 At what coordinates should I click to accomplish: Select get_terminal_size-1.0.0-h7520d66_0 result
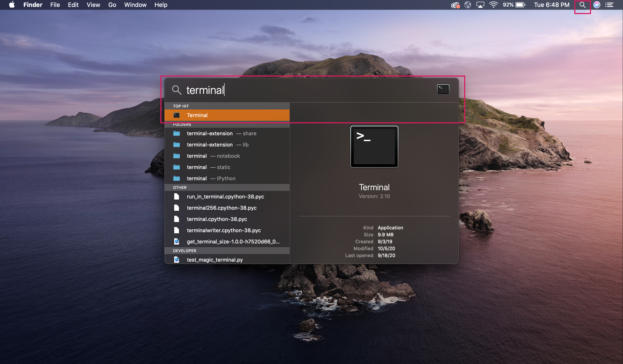point(227,242)
